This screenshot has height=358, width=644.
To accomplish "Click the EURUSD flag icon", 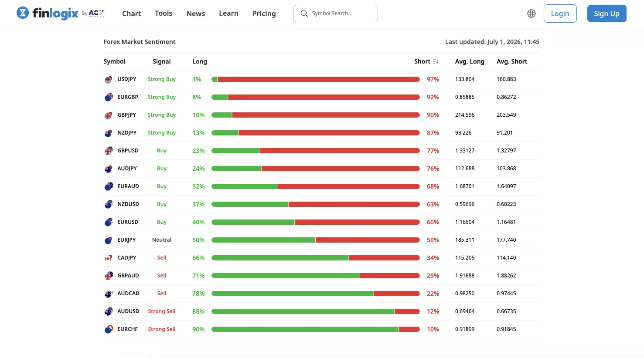I will coord(109,223).
